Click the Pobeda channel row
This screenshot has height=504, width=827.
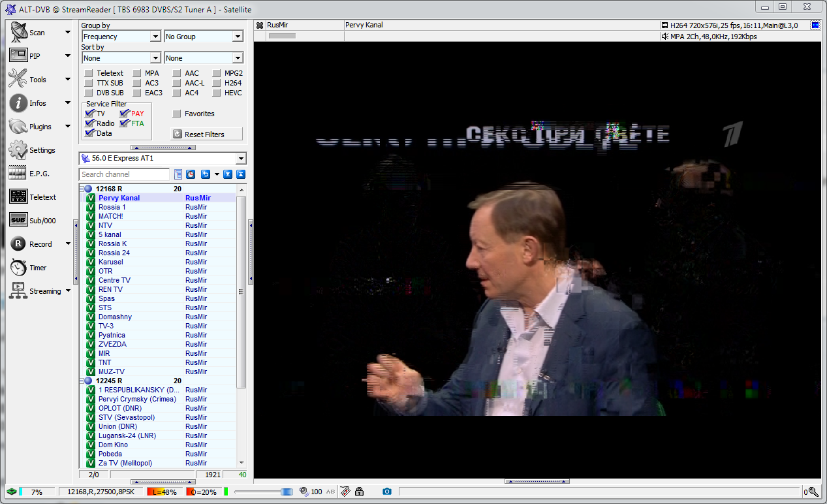(x=157, y=454)
